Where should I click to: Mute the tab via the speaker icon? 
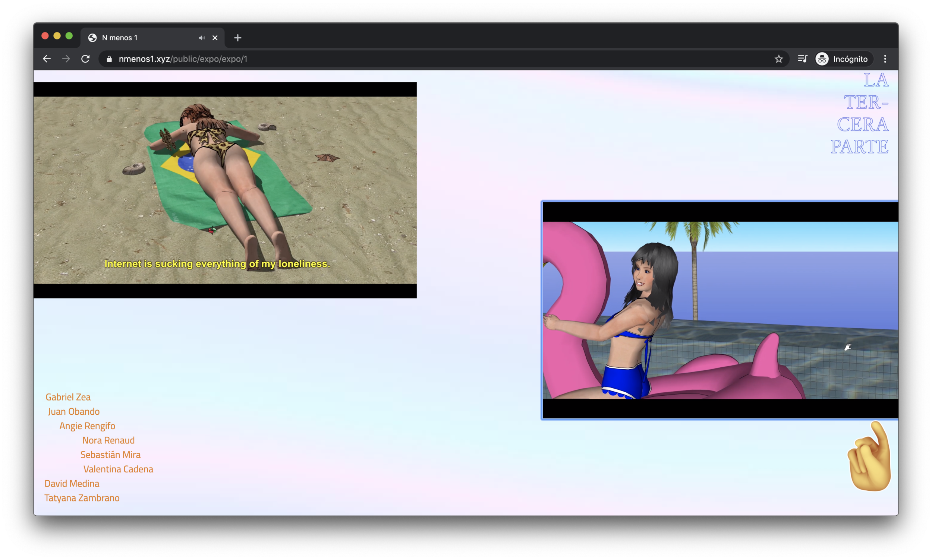tap(202, 38)
